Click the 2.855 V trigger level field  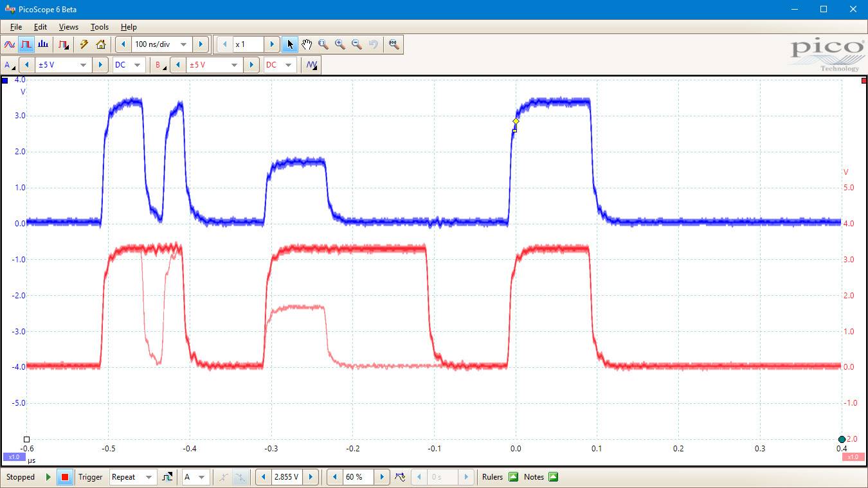coord(286,477)
